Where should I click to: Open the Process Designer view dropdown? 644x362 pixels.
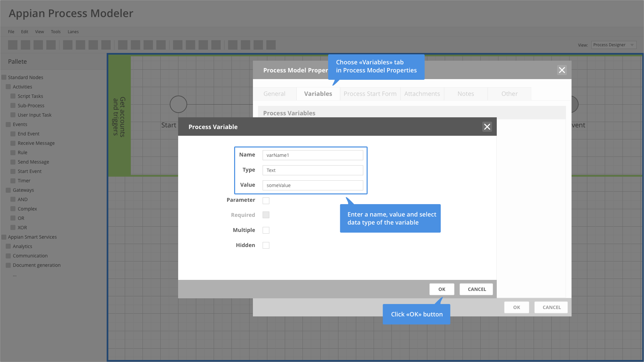point(613,45)
